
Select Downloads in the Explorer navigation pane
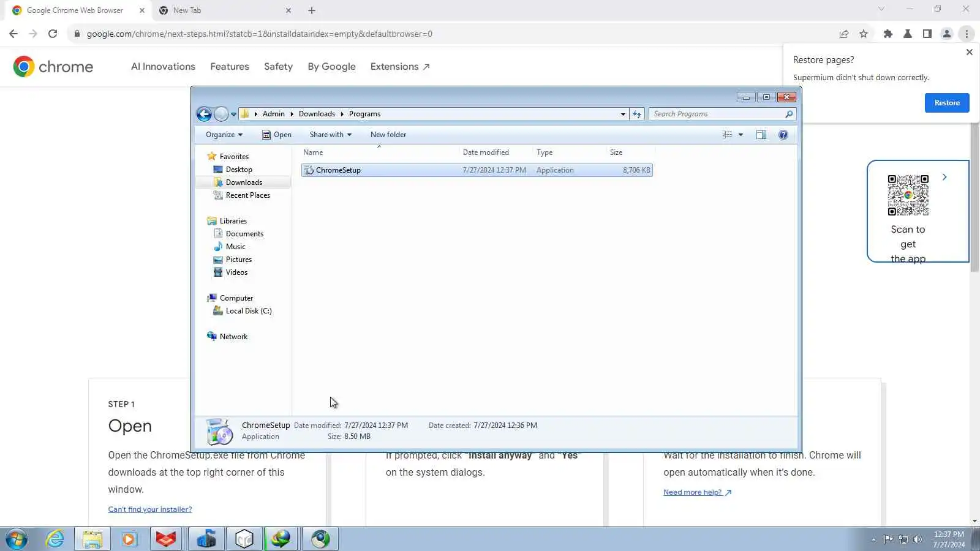(244, 182)
